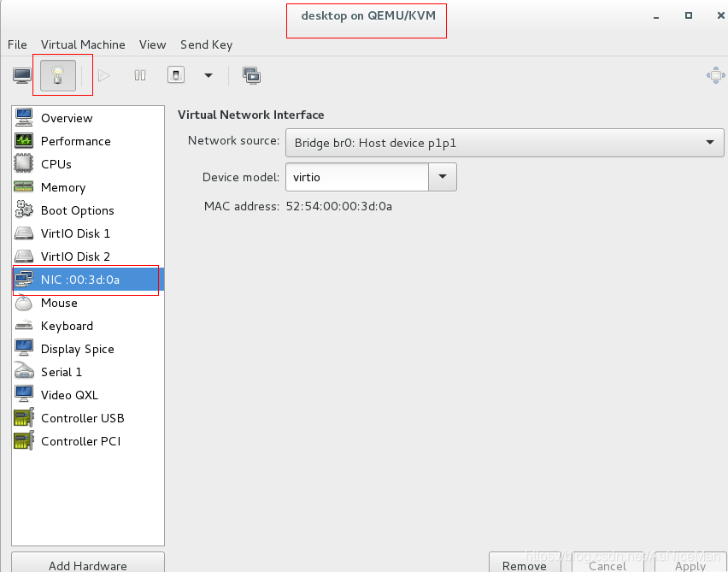Click the Performance graph icon

(24, 140)
